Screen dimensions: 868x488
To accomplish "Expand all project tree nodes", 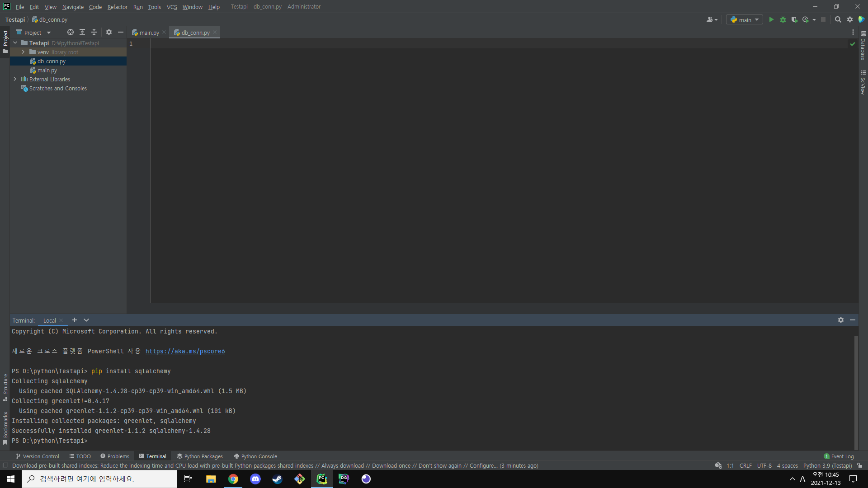I will click(x=82, y=32).
